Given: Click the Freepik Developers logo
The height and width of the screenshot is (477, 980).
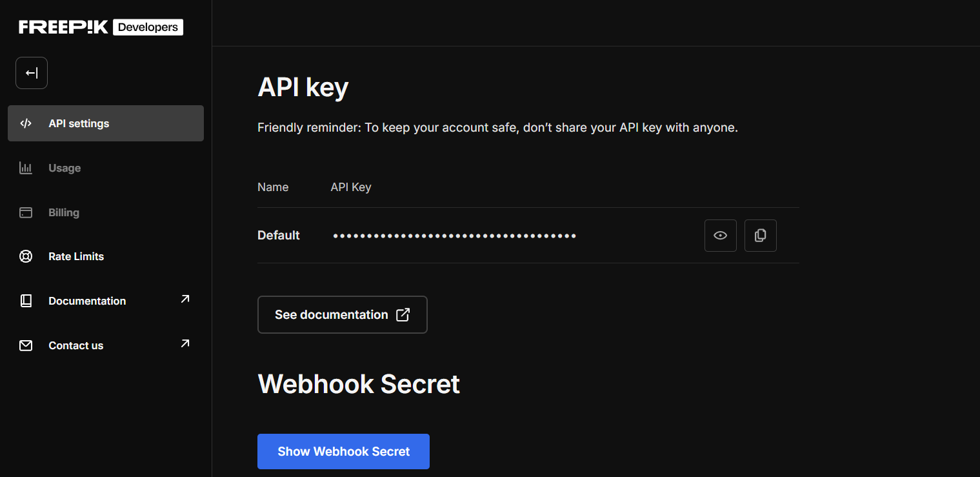Looking at the screenshot, I should [x=99, y=26].
